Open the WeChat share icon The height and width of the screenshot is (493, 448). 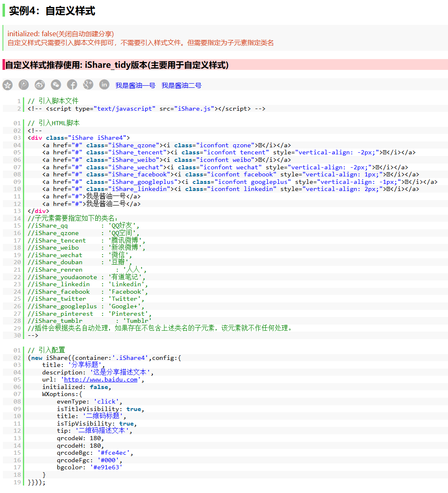click(56, 84)
